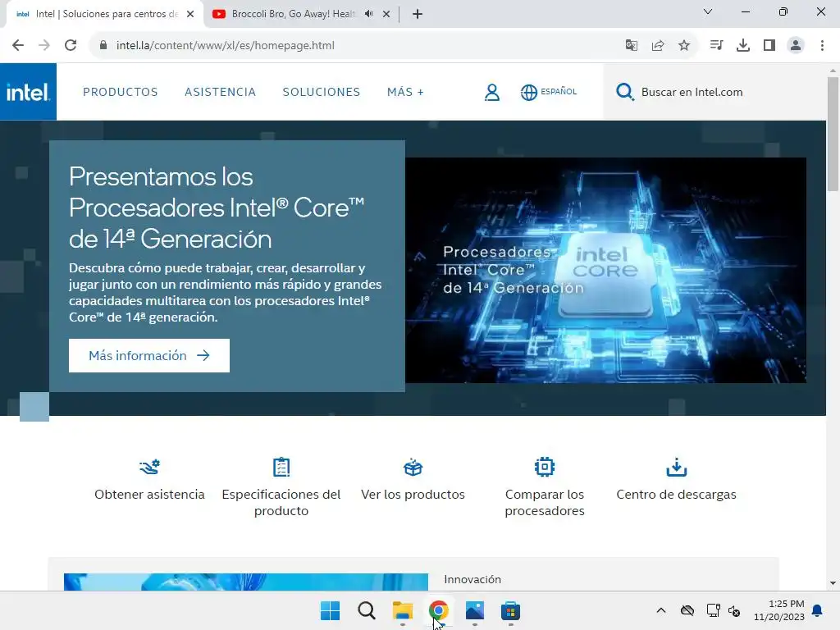Screen dimensions: 840x630
Task: Click the Ver los productos link
Action: [413, 495]
